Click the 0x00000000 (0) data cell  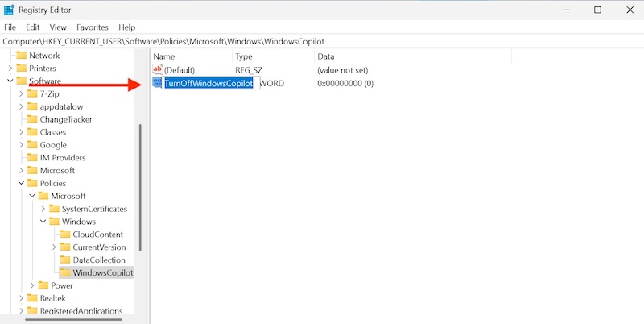(x=345, y=84)
